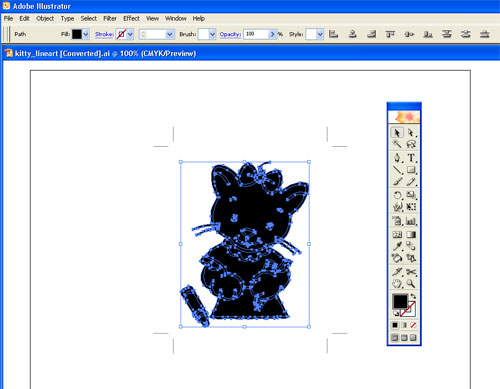This screenshot has width=500, height=389.
Task: Pick the Pen tool in toolbox
Action: pos(397,158)
